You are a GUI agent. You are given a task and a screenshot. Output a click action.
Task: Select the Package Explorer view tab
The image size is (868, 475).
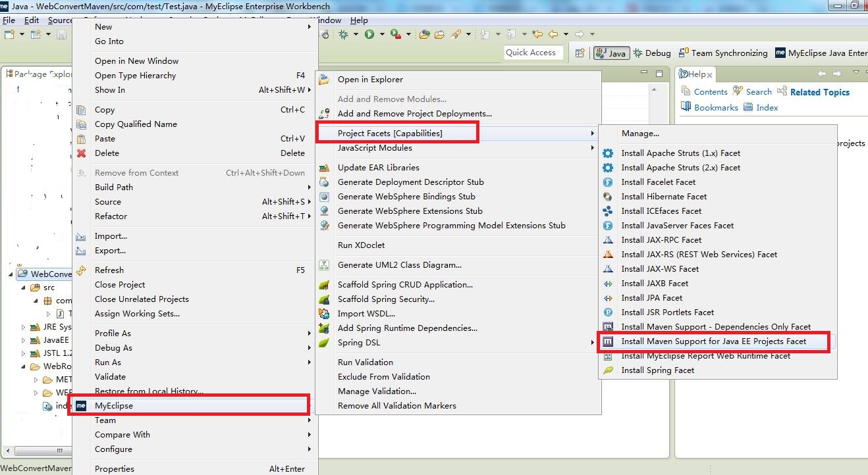pos(38,74)
